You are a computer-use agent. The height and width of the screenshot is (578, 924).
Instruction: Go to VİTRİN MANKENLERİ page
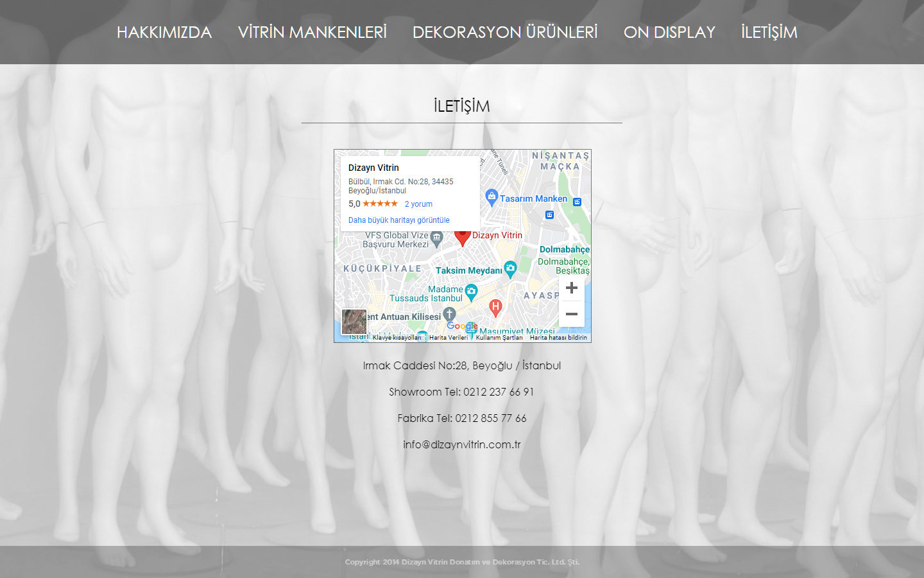[x=312, y=32]
